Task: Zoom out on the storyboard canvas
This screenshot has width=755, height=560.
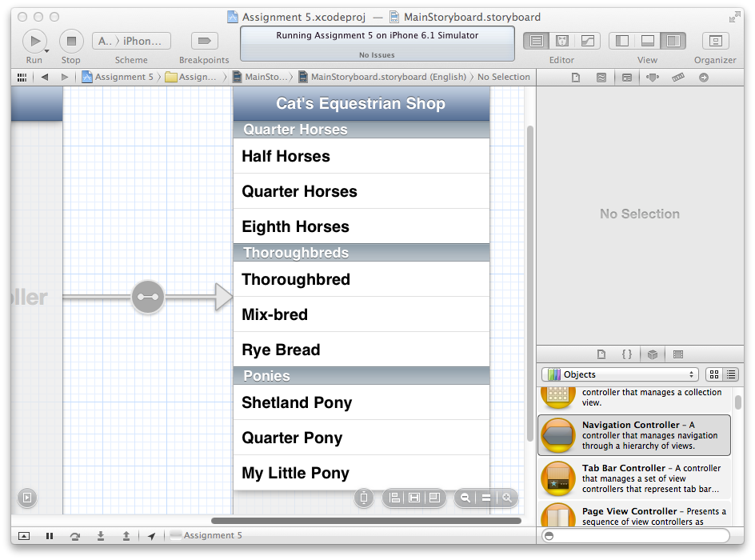Action: [x=465, y=498]
